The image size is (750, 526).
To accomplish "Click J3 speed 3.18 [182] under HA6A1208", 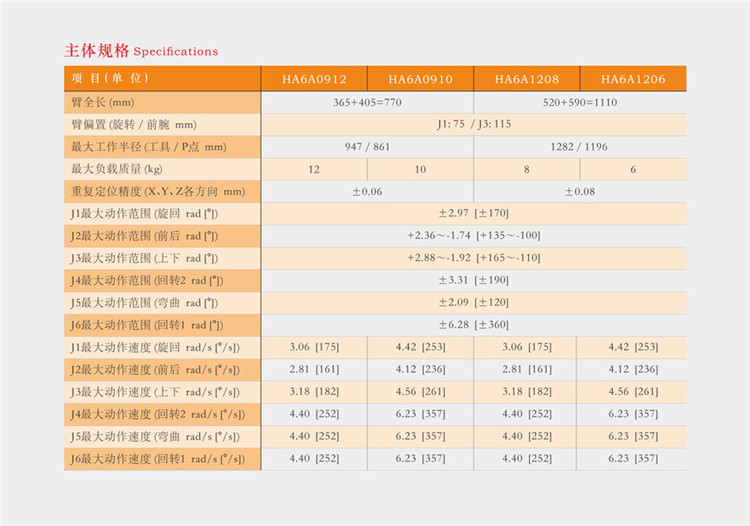I will [527, 392].
